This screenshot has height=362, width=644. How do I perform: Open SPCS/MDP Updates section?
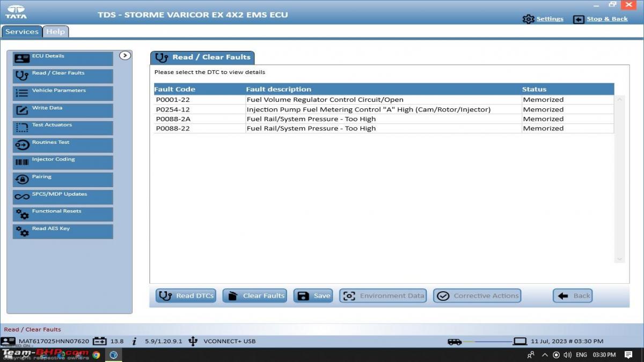click(63, 197)
